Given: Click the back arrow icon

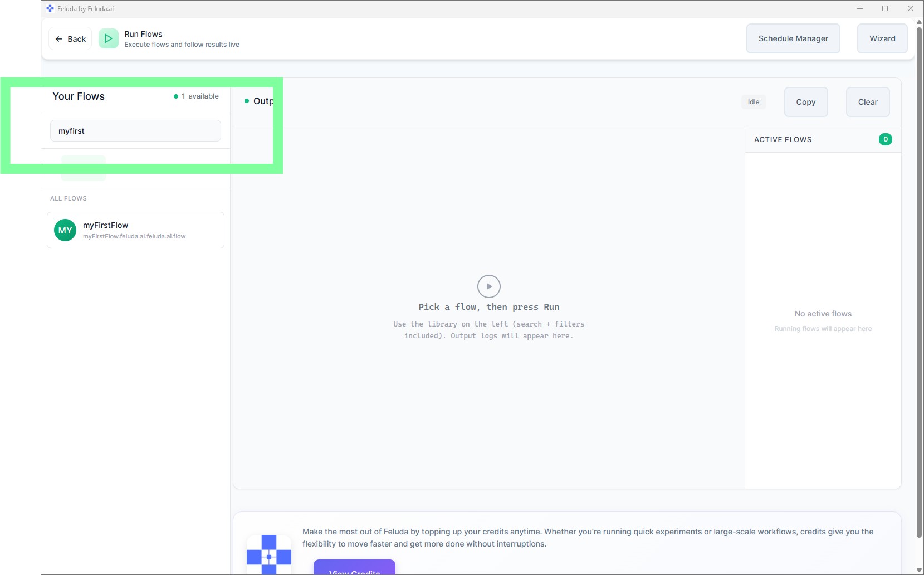Looking at the screenshot, I should tap(60, 38).
